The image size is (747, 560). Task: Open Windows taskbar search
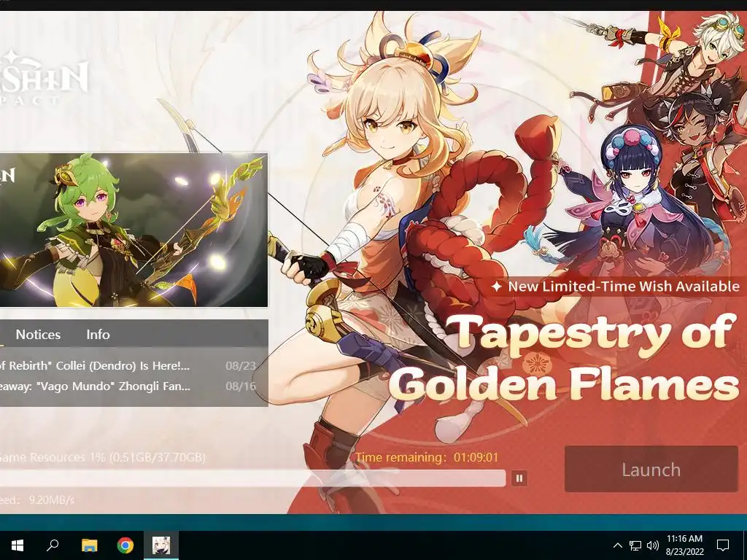point(53,545)
